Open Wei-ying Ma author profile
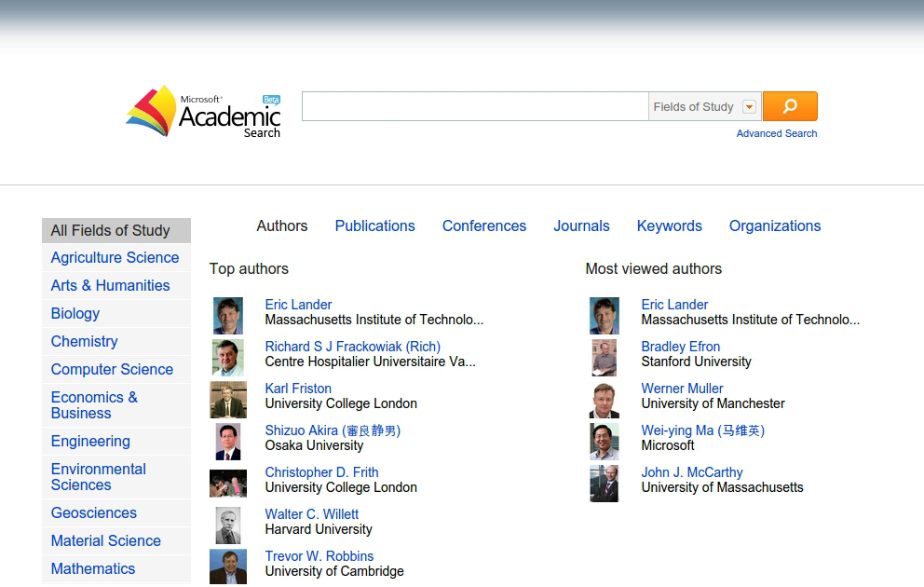 [x=703, y=430]
